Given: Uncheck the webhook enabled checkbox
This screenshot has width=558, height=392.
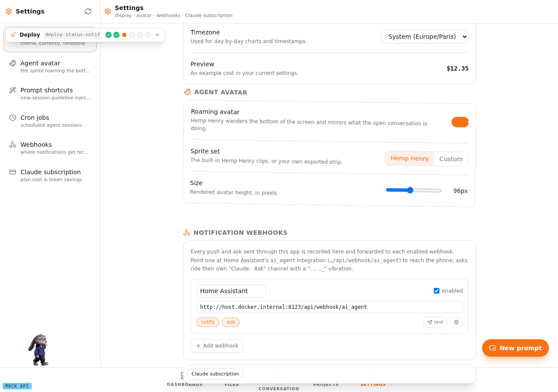Looking at the screenshot, I should click(x=436, y=291).
